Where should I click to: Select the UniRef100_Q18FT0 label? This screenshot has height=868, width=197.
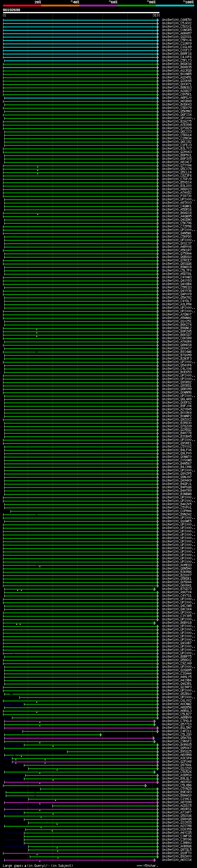point(177,854)
